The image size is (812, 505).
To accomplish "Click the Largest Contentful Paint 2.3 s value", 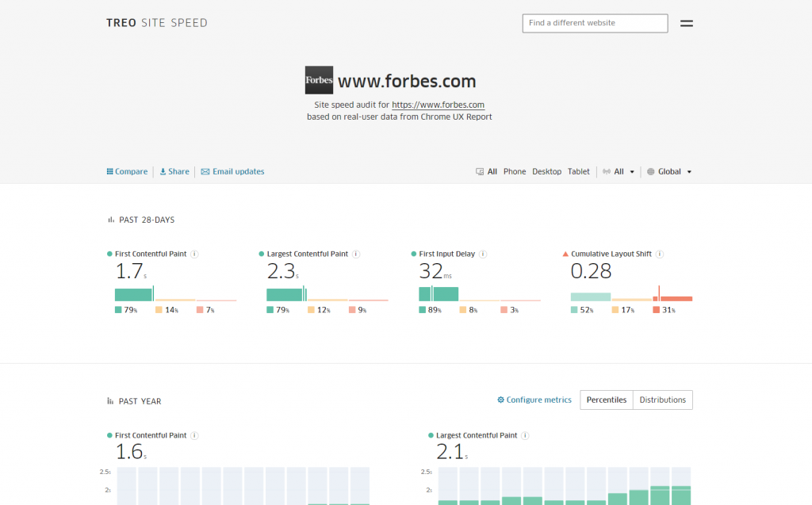I will 283,271.
